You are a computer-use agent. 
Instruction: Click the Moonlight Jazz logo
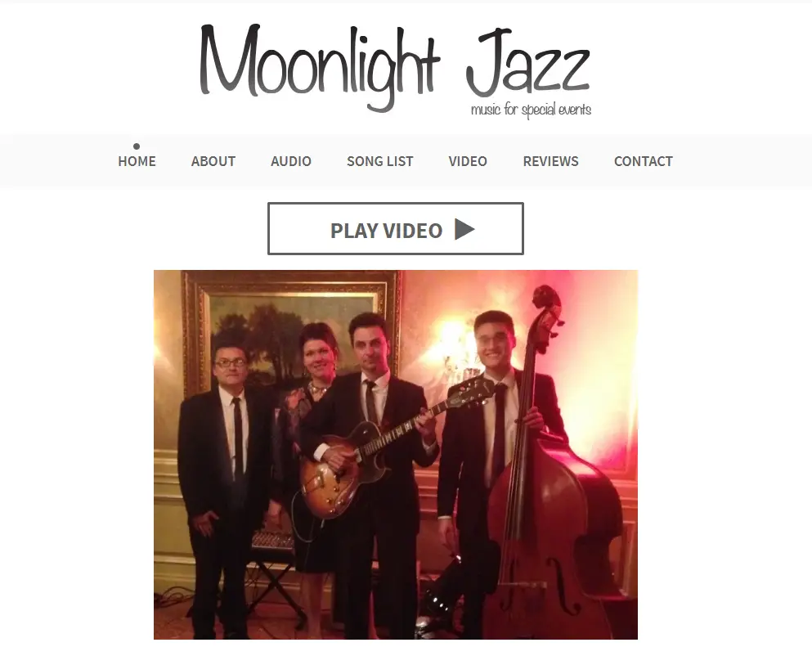coord(395,69)
